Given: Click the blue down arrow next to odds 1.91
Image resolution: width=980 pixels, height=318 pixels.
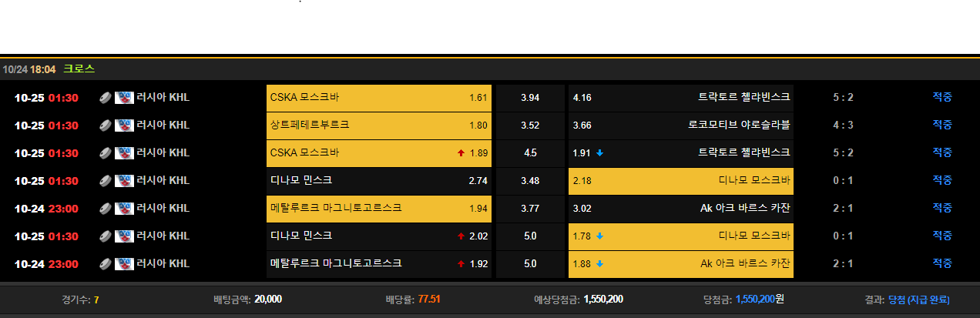Looking at the screenshot, I should coord(599,153).
